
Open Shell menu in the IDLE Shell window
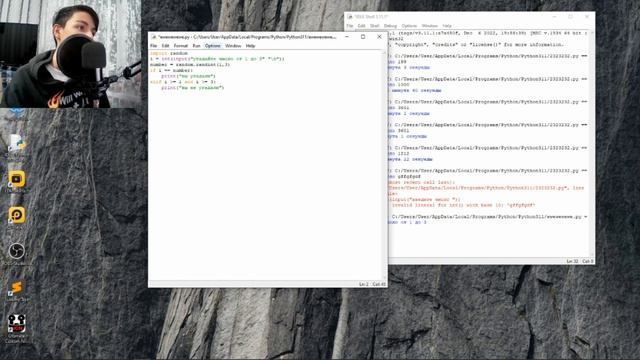pyautogui.click(x=375, y=26)
